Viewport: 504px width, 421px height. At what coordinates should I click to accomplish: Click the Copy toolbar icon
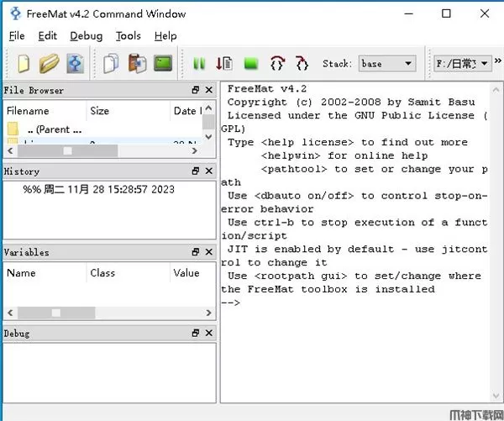tap(111, 63)
